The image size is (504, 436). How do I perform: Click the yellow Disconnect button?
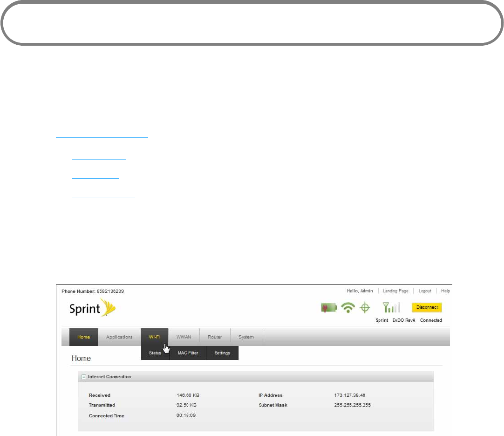click(427, 307)
